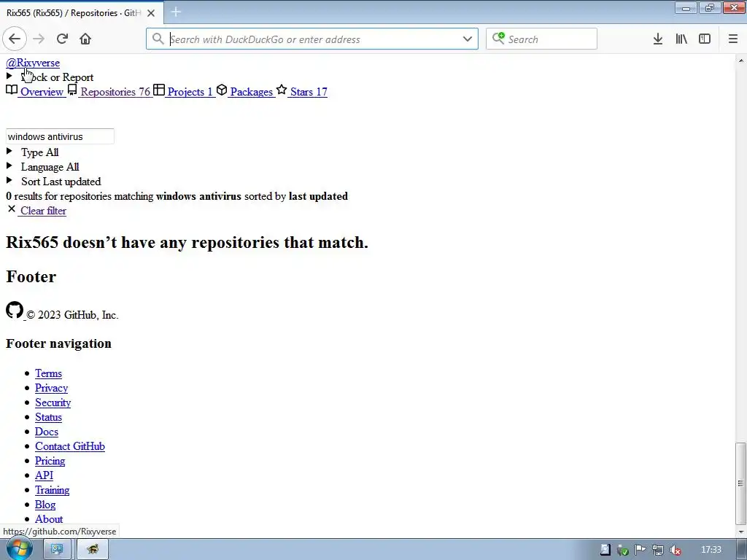Click the scrollbar up arrow
The width and height of the screenshot is (747, 560).
(x=740, y=61)
